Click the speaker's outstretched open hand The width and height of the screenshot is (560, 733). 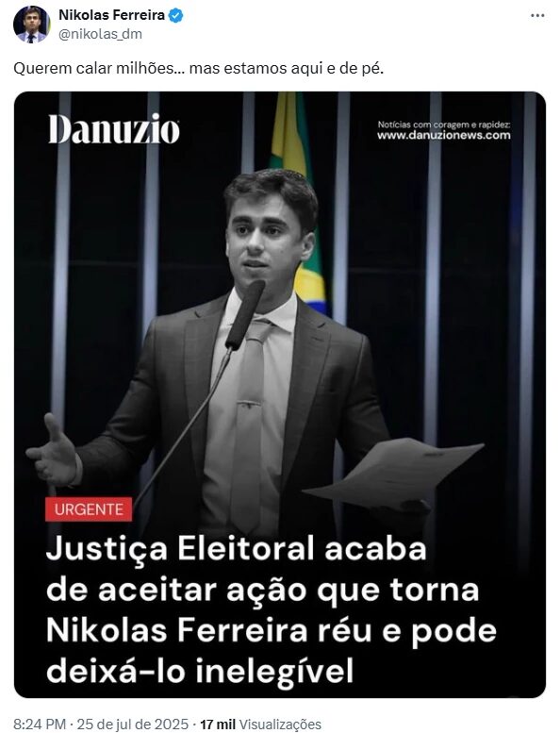point(53,453)
